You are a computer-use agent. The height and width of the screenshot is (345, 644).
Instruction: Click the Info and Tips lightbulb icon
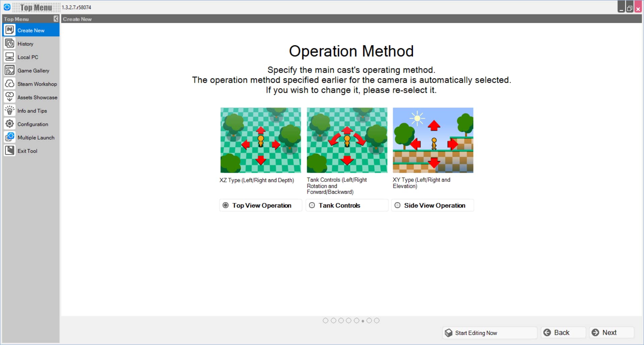click(10, 111)
